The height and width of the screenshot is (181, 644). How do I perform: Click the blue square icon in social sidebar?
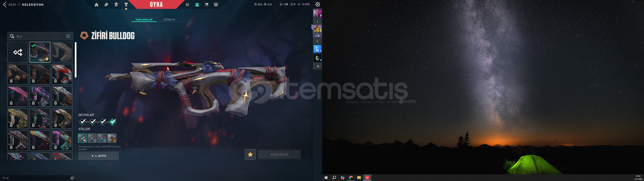tap(317, 49)
